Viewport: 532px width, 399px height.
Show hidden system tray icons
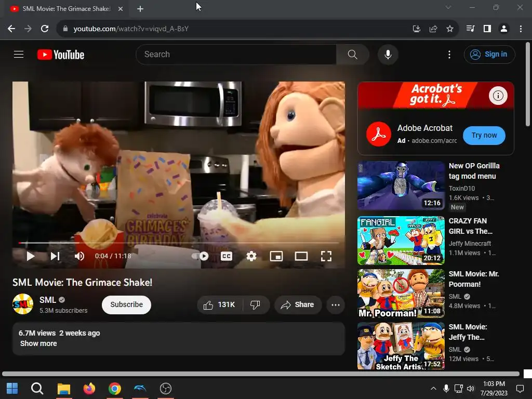[x=433, y=389]
